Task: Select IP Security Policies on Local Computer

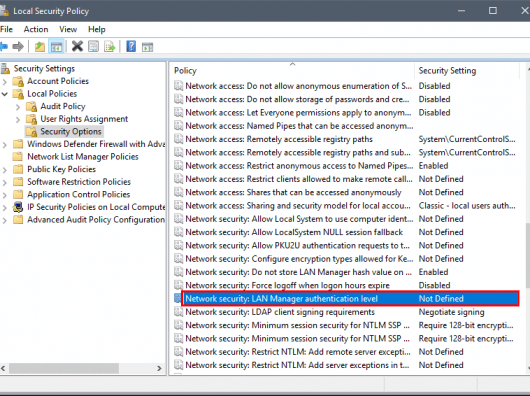Action: (96, 207)
